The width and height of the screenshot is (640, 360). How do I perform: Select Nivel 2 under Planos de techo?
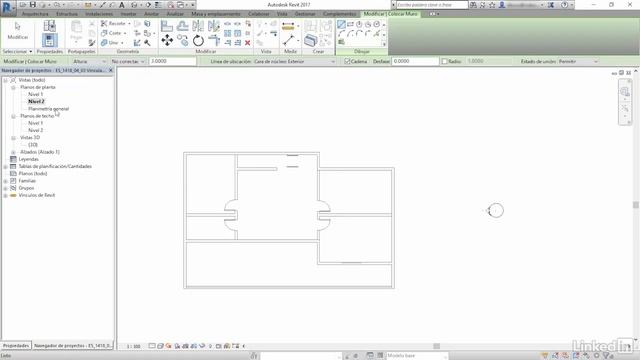[36, 130]
